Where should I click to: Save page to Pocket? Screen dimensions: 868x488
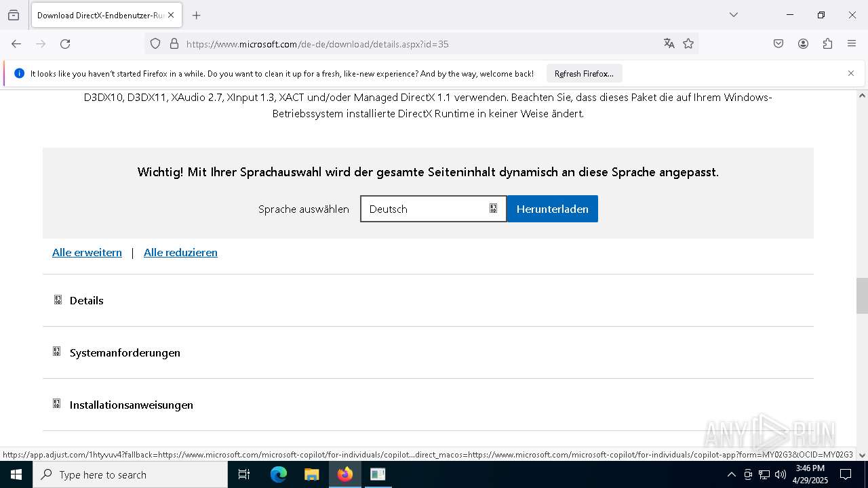[778, 44]
